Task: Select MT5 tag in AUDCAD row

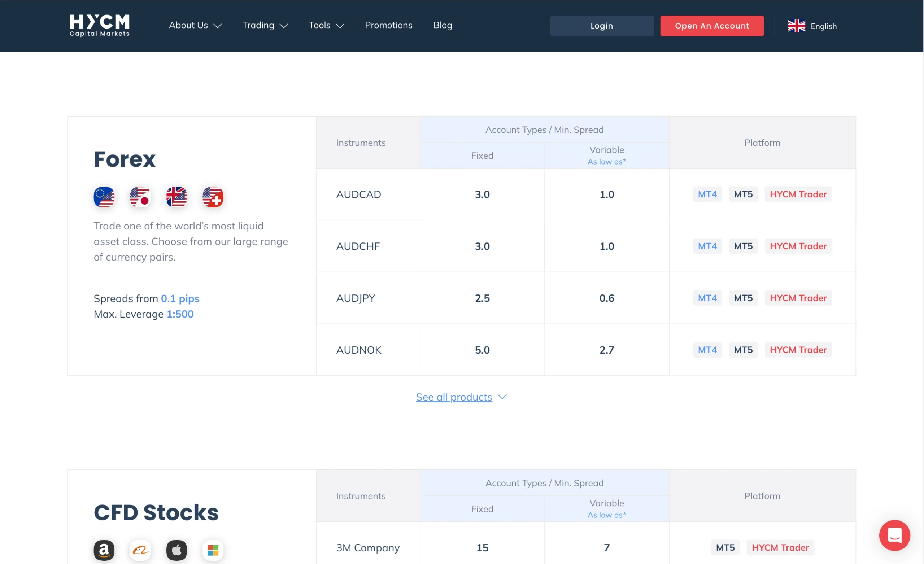Action: [x=743, y=194]
